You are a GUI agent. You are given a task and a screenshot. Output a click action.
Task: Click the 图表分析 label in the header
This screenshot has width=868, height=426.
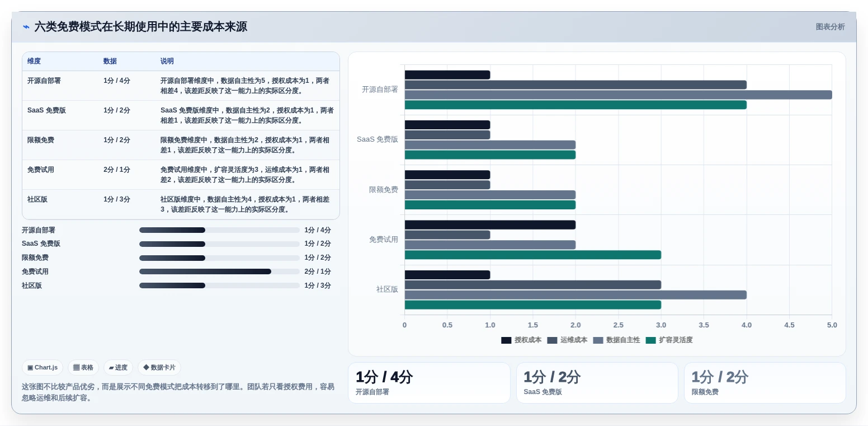click(x=830, y=27)
